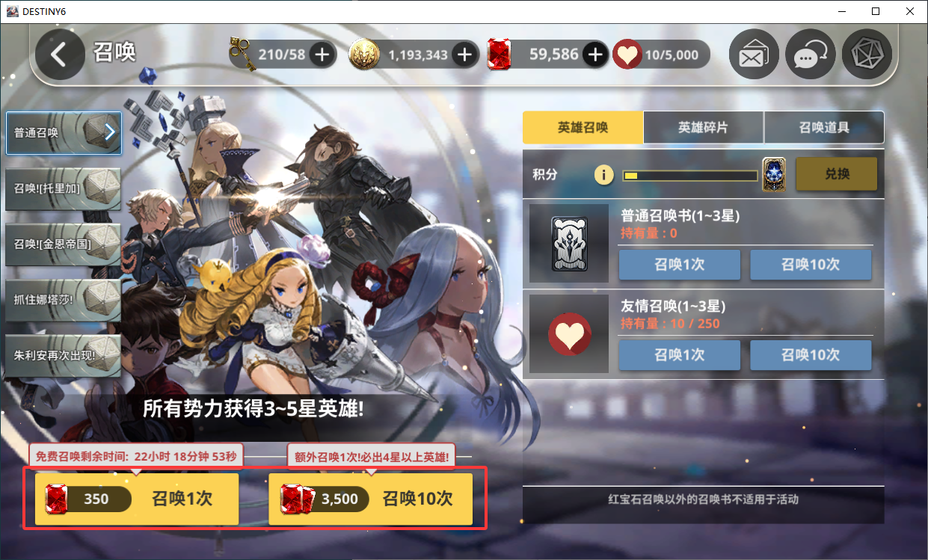This screenshot has width=928, height=560.
Task: Summon 10 times for 3,500 rubies
Action: coord(370,499)
